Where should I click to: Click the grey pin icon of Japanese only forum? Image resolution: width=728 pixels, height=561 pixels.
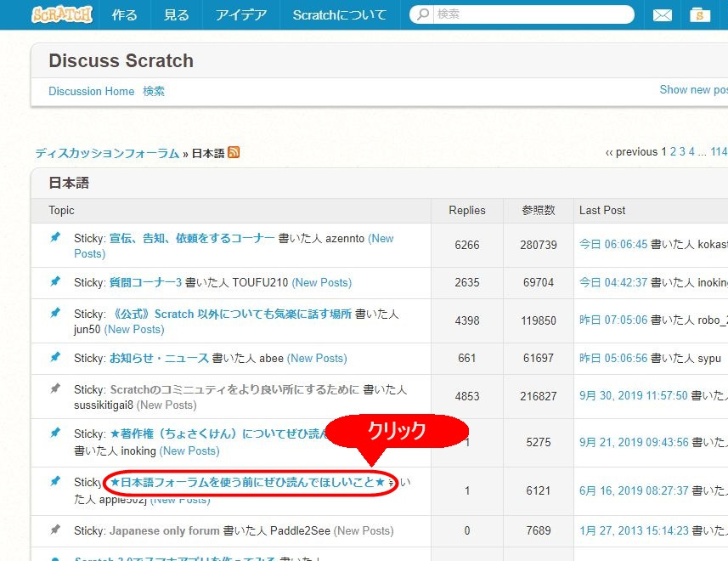click(x=55, y=530)
